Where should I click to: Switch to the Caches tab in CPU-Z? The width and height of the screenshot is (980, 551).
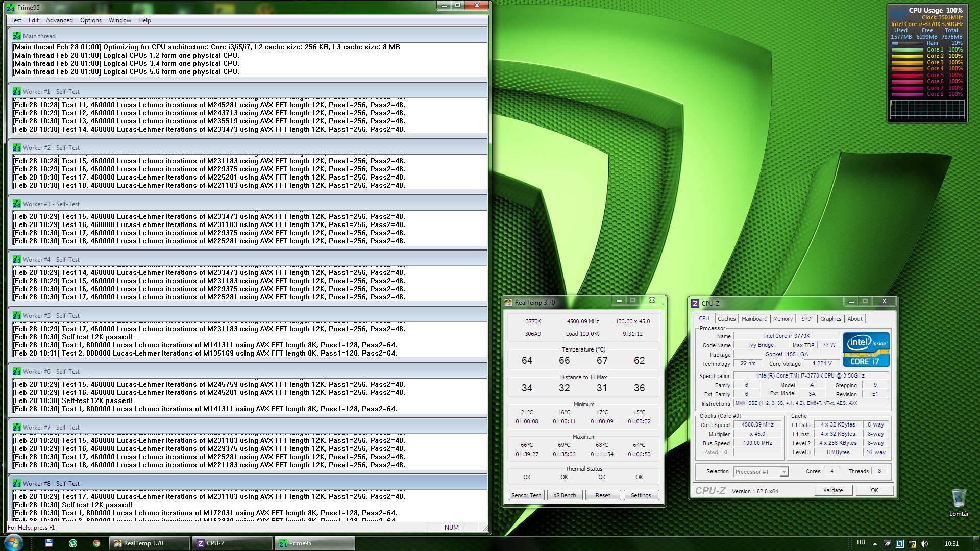(x=726, y=319)
